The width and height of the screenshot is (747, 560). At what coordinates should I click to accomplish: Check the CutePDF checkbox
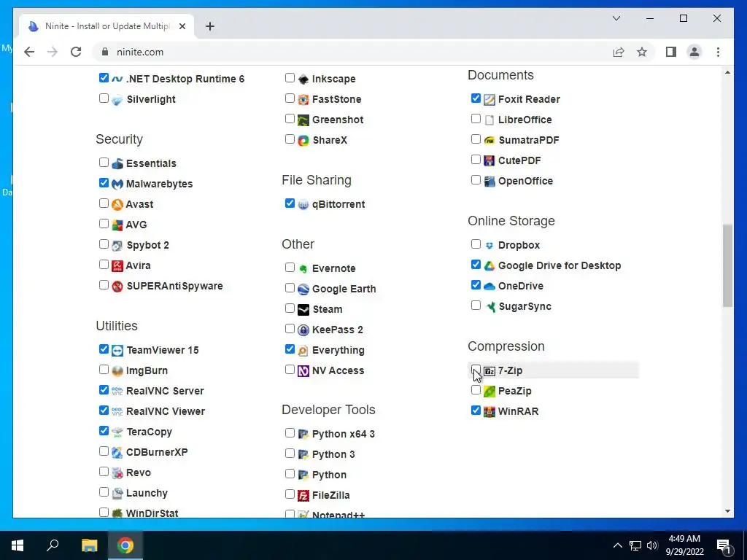point(476,160)
